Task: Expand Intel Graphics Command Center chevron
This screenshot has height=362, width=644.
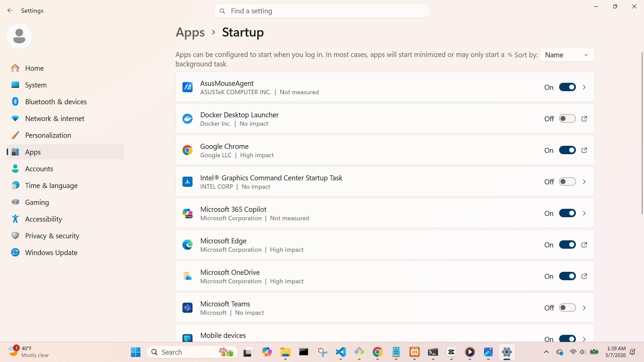Action: tap(584, 182)
